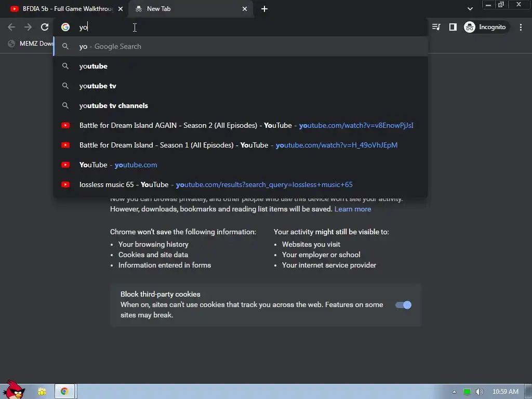
Task: Open the file explorer taskbar icon
Action: pos(42,392)
